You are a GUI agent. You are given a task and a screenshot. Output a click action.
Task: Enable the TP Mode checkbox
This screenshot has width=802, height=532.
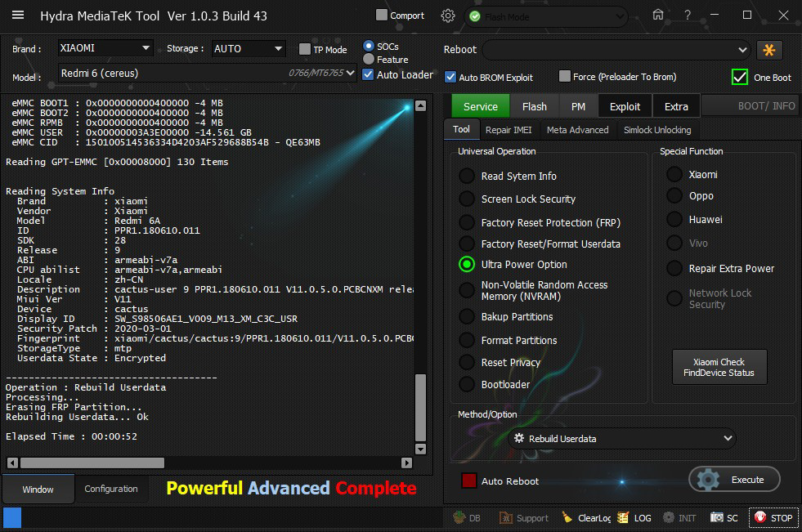pos(305,49)
